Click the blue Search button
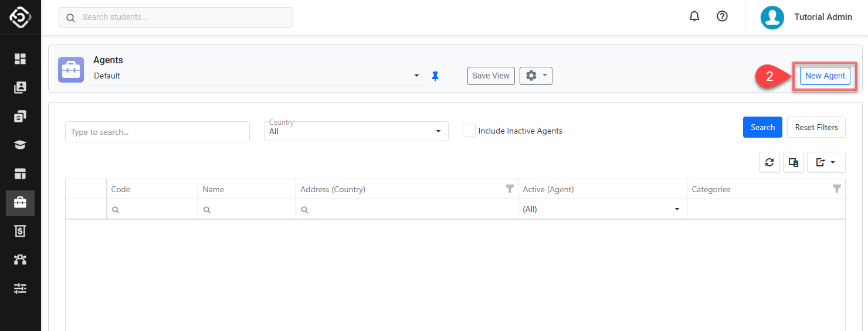Screen dimensions: 868x331 (762, 127)
